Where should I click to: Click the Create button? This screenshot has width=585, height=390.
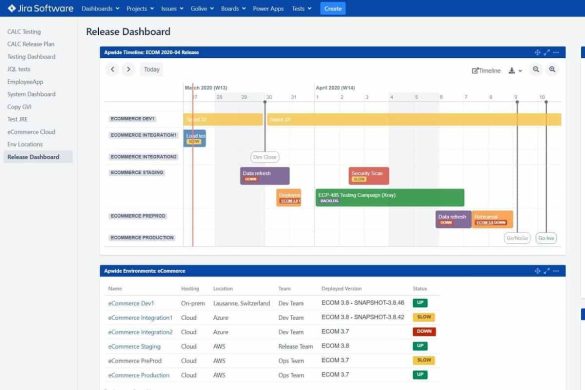(333, 9)
